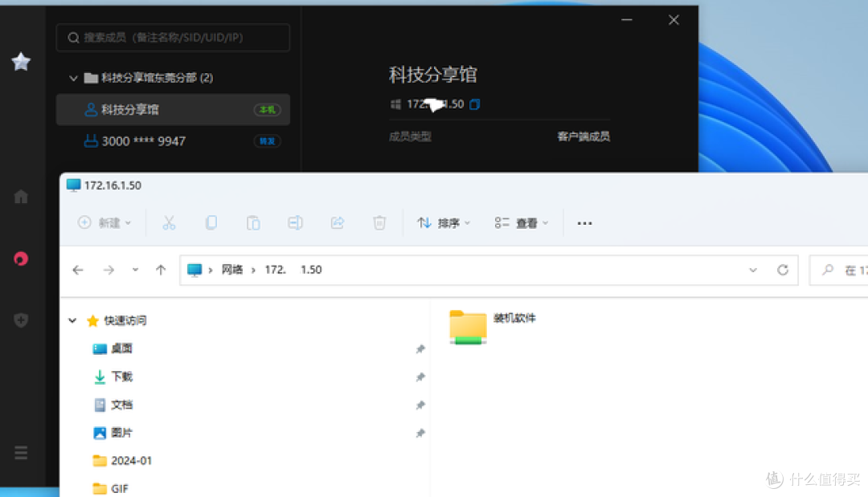Go back with the Explorer back arrow

[x=78, y=270]
